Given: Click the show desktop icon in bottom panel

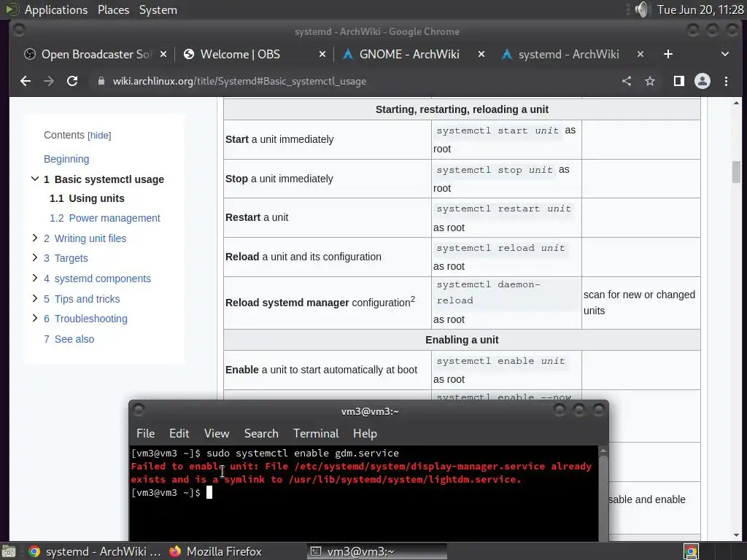Looking at the screenshot, I should (x=9, y=551).
